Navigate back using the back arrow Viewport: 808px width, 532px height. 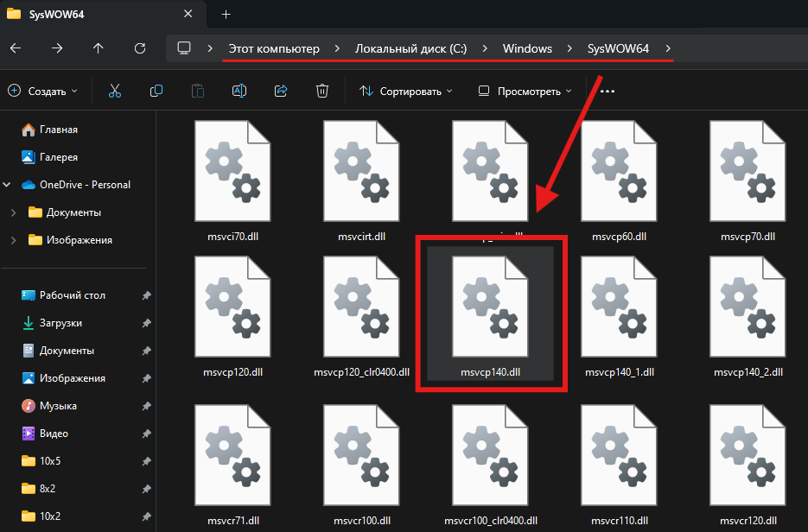click(15, 48)
